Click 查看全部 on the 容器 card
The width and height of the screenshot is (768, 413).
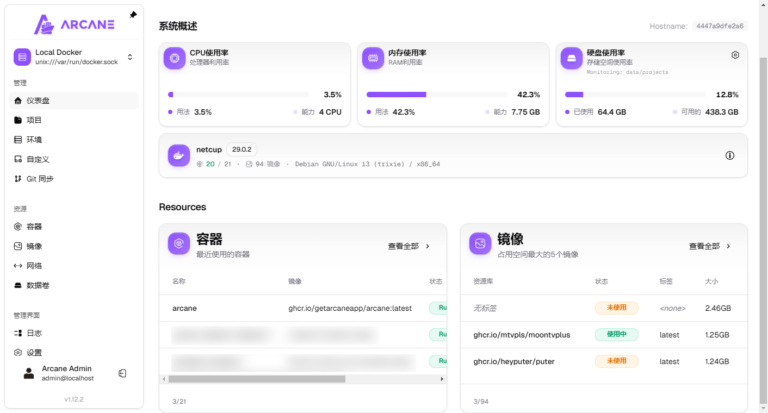pos(408,246)
